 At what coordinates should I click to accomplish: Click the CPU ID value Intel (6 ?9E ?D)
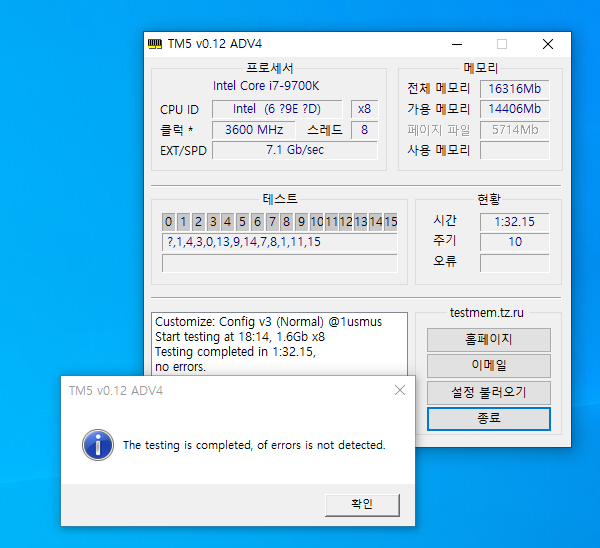(277, 109)
